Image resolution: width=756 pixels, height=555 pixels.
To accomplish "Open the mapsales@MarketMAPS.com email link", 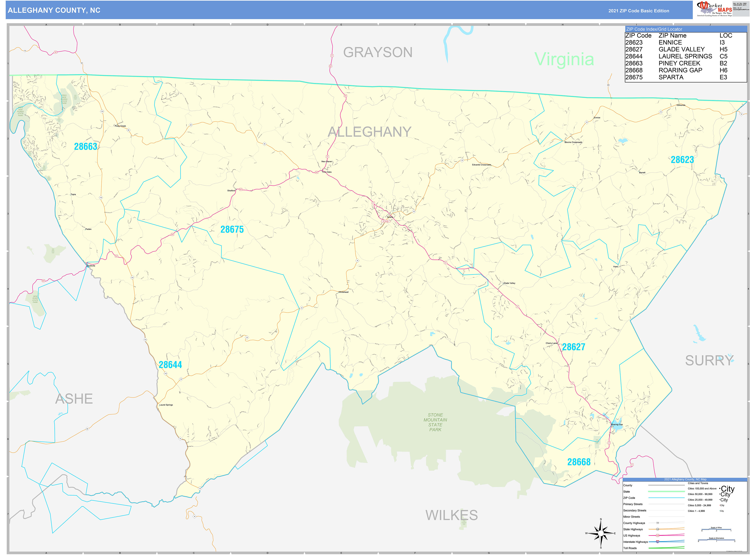I will (741, 9).
